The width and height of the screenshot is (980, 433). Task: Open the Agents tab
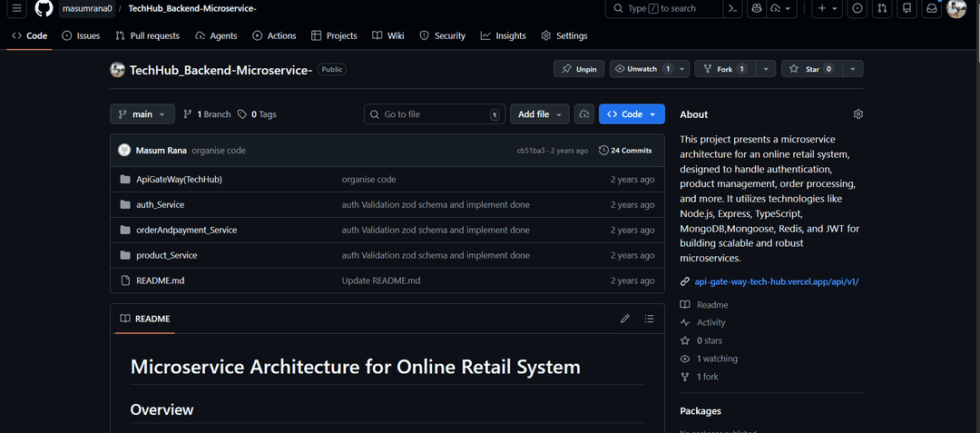pos(216,35)
